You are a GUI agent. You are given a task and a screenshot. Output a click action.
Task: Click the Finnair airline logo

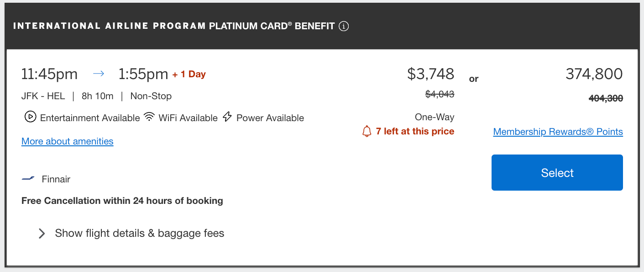coord(28,179)
